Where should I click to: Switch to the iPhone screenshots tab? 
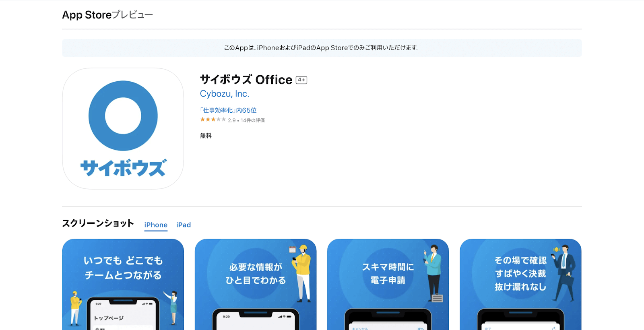tap(156, 225)
